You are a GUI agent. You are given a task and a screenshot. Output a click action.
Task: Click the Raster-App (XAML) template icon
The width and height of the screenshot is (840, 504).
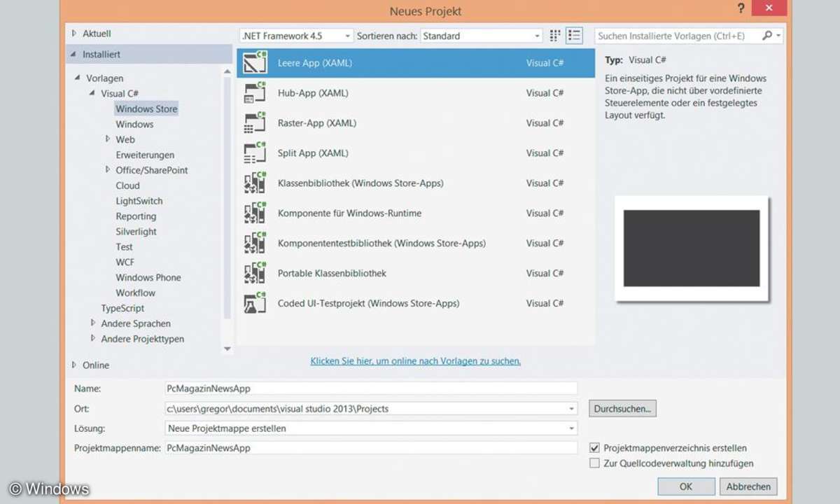pos(255,122)
